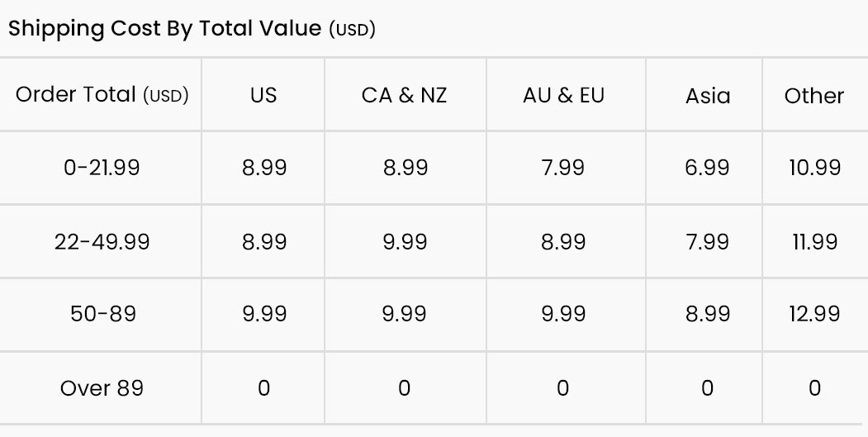
Task: Click the US cost for 50-89 orders
Action: pyautogui.click(x=264, y=315)
